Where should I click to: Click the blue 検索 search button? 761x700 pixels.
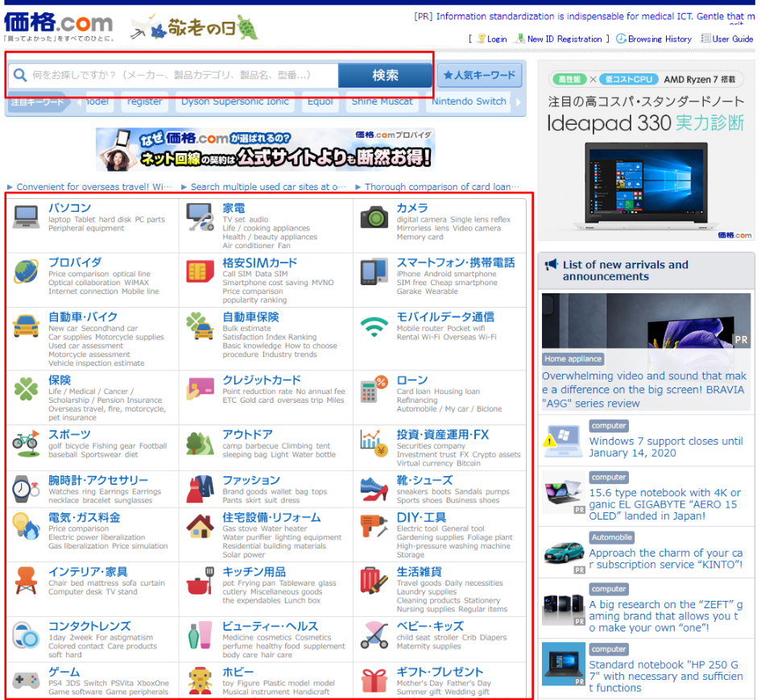(385, 75)
